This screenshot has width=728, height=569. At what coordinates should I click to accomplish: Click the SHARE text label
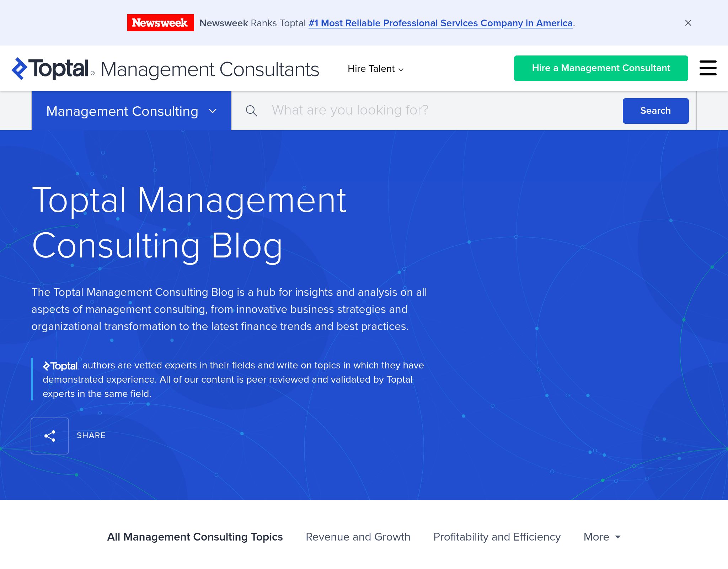pyautogui.click(x=91, y=435)
